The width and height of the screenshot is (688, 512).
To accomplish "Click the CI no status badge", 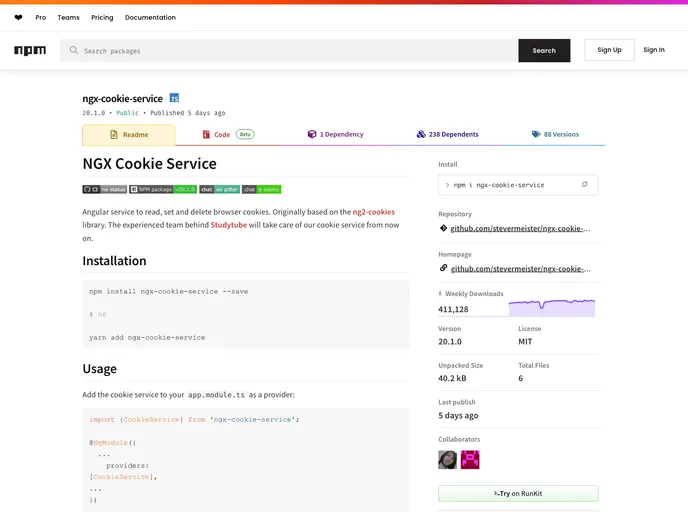I will 104,190.
